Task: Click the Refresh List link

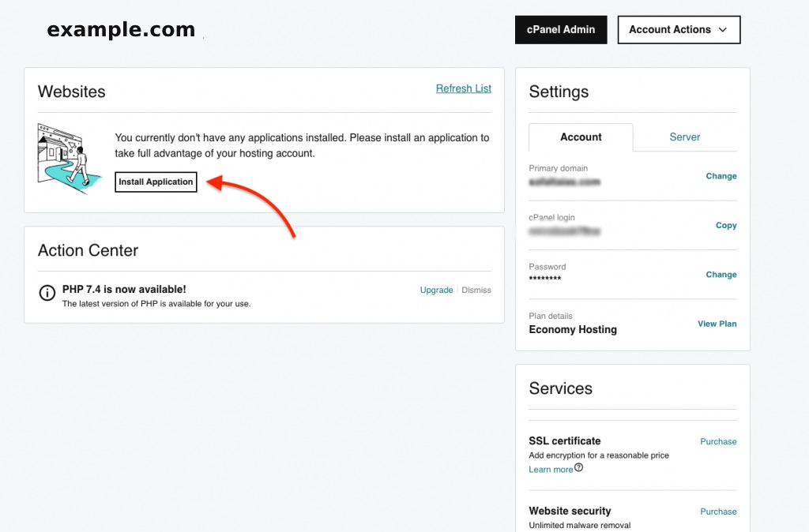Action: (x=463, y=88)
